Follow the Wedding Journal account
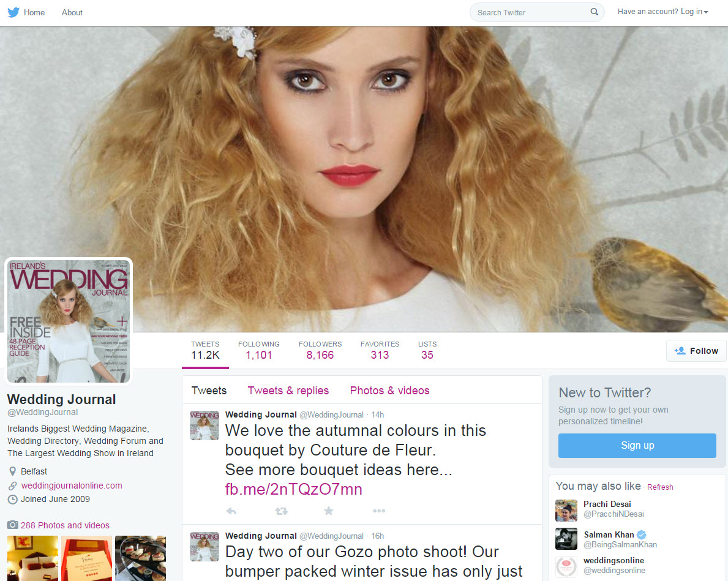Screen dimensions: 728x581 [696, 351]
